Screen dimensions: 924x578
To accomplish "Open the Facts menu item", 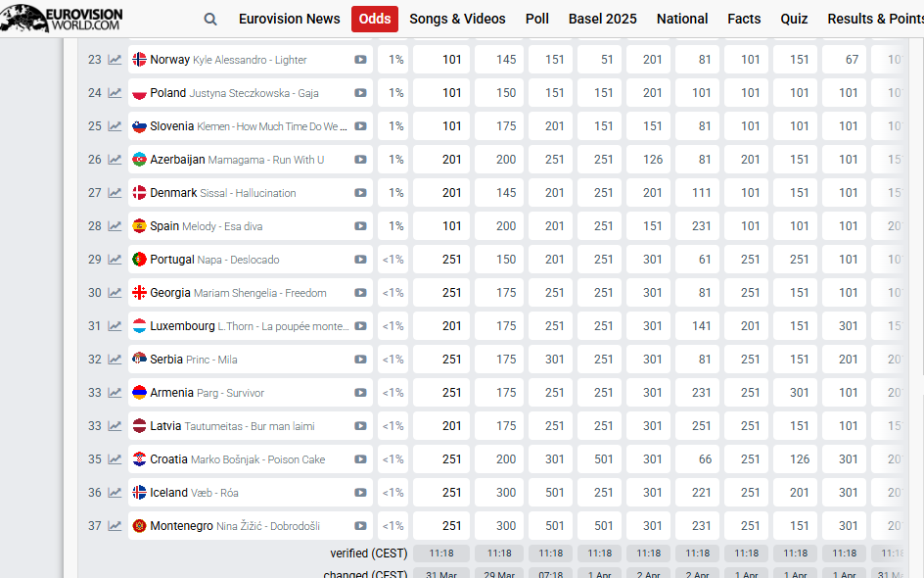I will [x=744, y=19].
